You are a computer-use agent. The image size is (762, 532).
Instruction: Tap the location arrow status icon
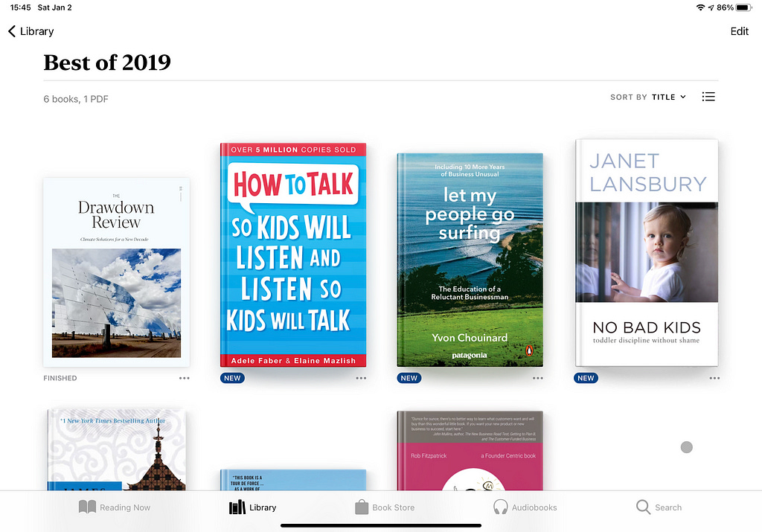coord(711,7)
